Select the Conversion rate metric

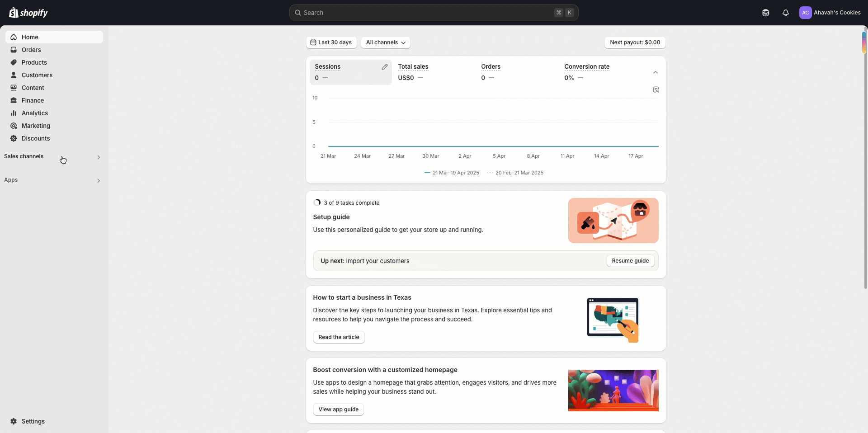coord(600,72)
